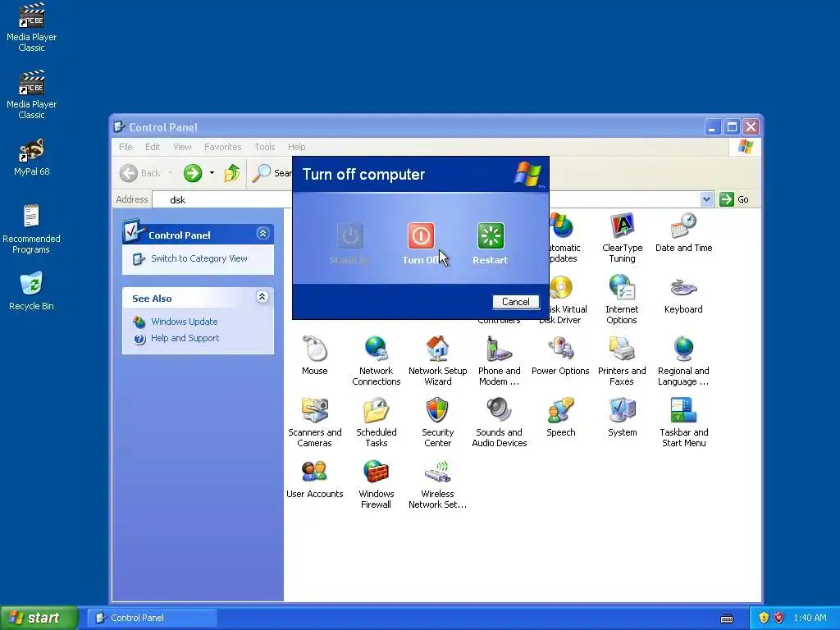Open Speech settings icon
840x630 pixels.
click(x=561, y=418)
